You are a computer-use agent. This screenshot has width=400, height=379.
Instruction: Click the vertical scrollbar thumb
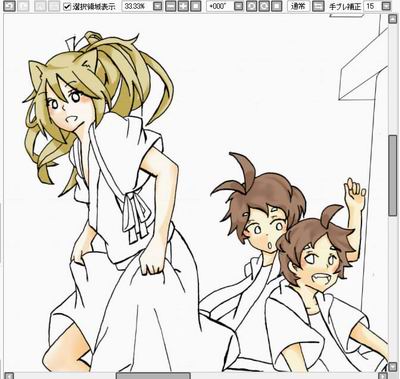393,175
